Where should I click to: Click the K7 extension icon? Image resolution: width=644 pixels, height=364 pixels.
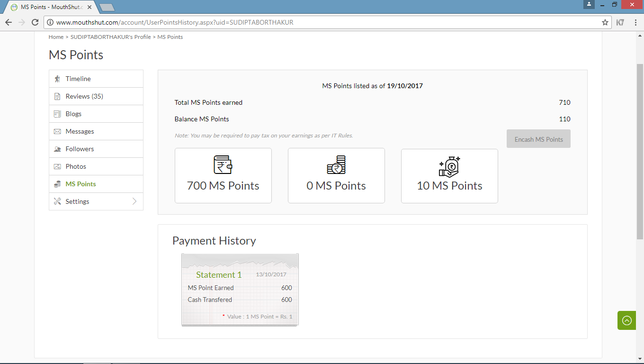[620, 22]
